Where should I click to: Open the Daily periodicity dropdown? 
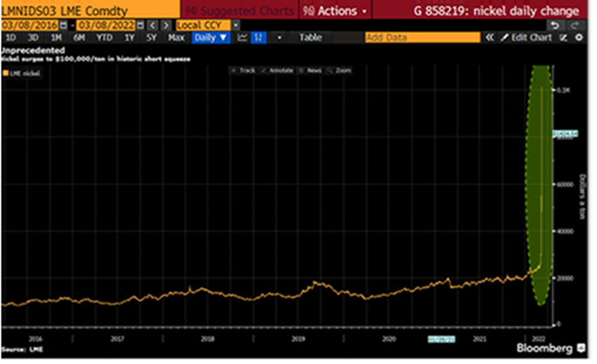pyautogui.click(x=211, y=38)
